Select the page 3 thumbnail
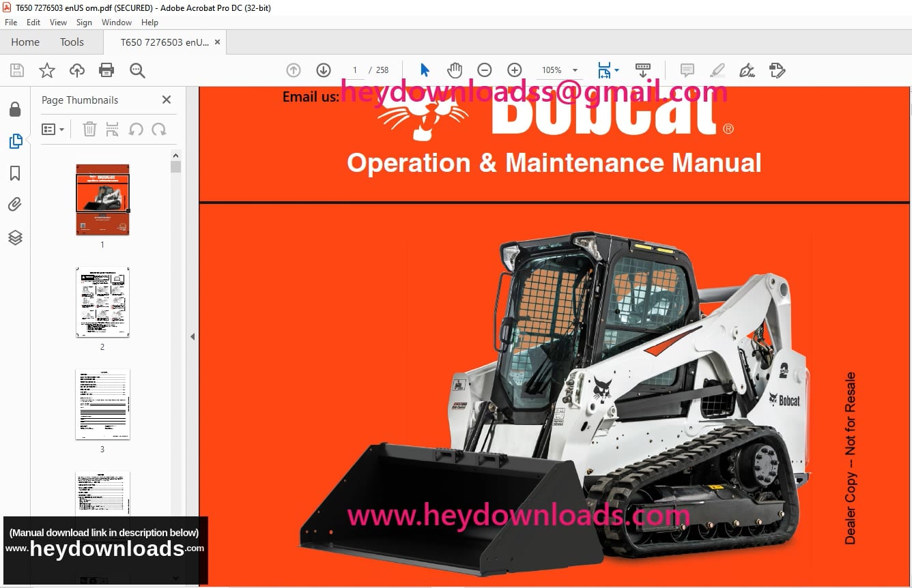912x588 pixels. 102,405
